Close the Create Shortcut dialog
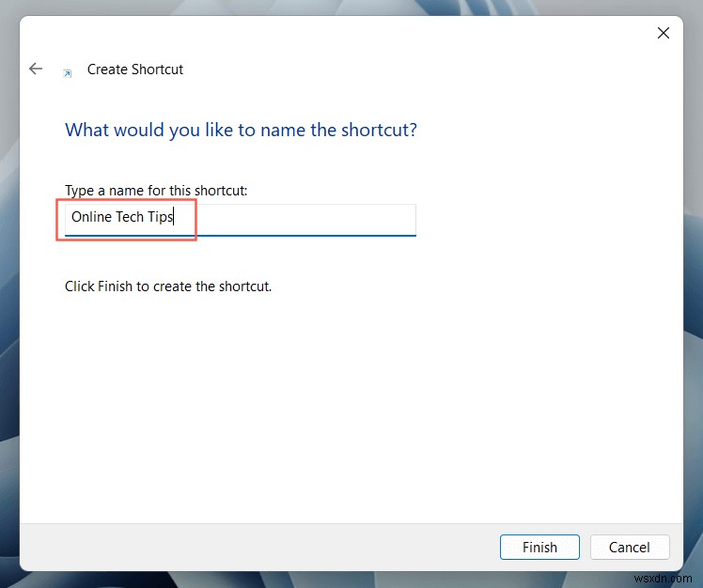The height and width of the screenshot is (588, 703). [664, 33]
